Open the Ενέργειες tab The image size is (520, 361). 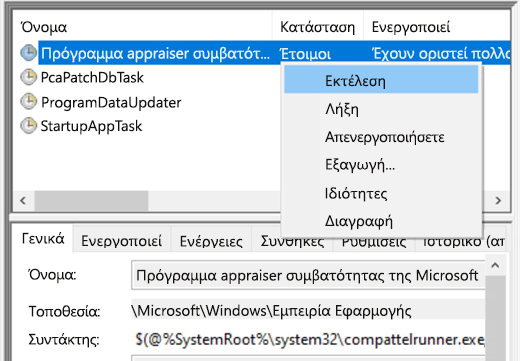coord(211,241)
